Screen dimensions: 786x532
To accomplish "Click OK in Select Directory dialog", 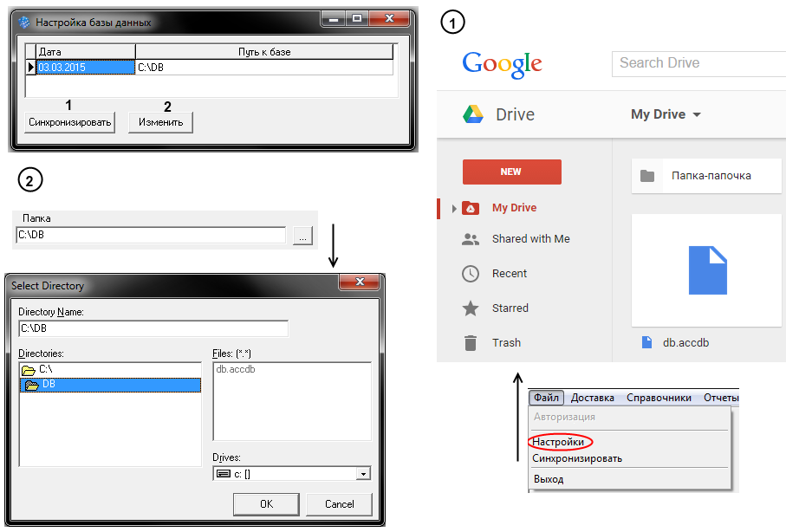I will pyautogui.click(x=266, y=504).
